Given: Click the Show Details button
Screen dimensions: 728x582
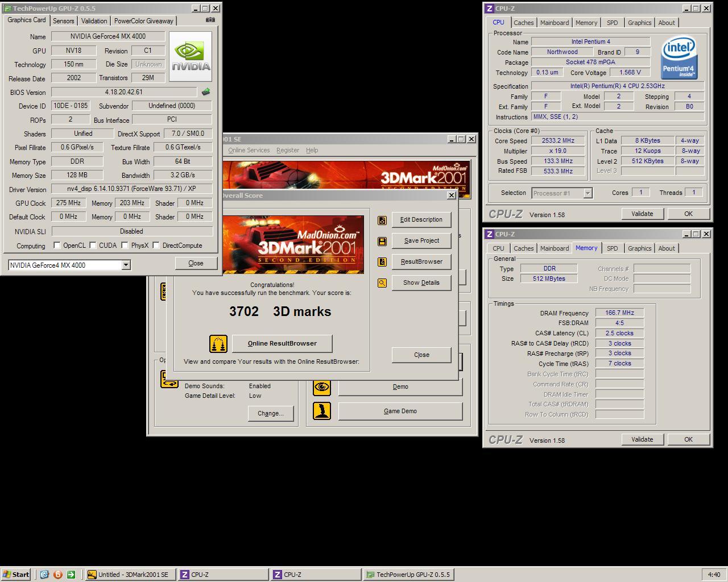Looking at the screenshot, I should [x=421, y=283].
